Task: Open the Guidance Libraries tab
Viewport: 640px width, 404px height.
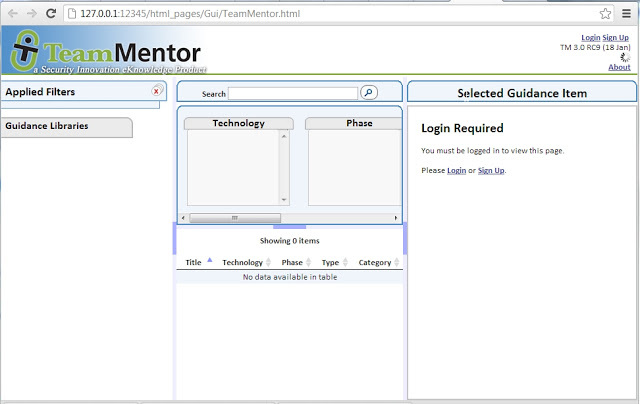Action: point(65,127)
